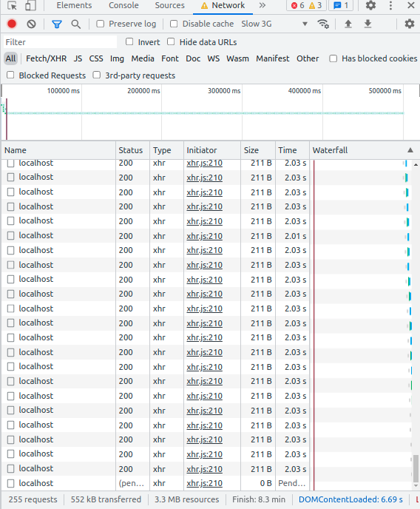This screenshot has width=420, height=509.
Task: Sort requests by Status column
Action: pos(133,150)
